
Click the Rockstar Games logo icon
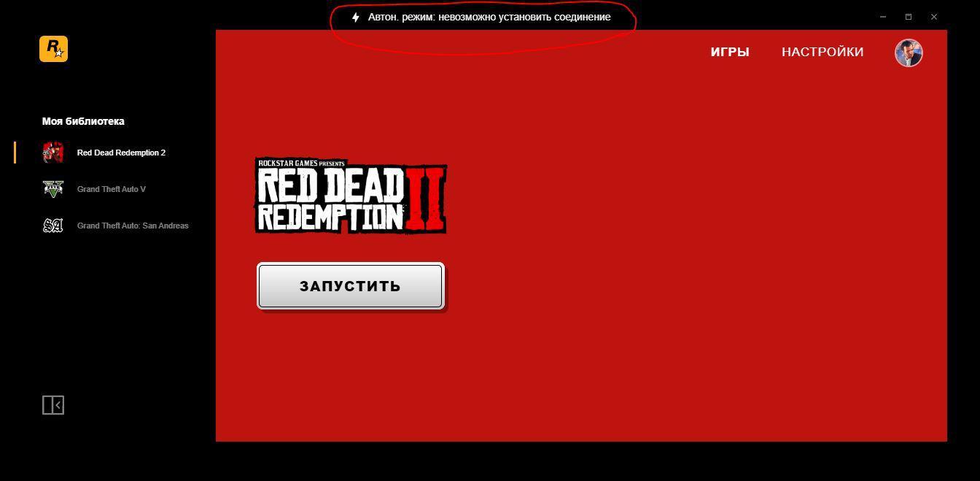[53, 49]
